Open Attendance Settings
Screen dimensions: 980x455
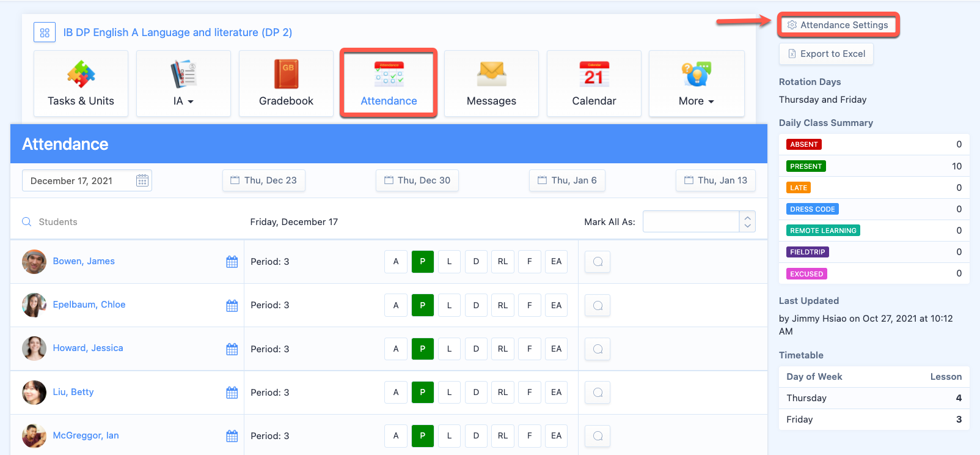pos(838,25)
